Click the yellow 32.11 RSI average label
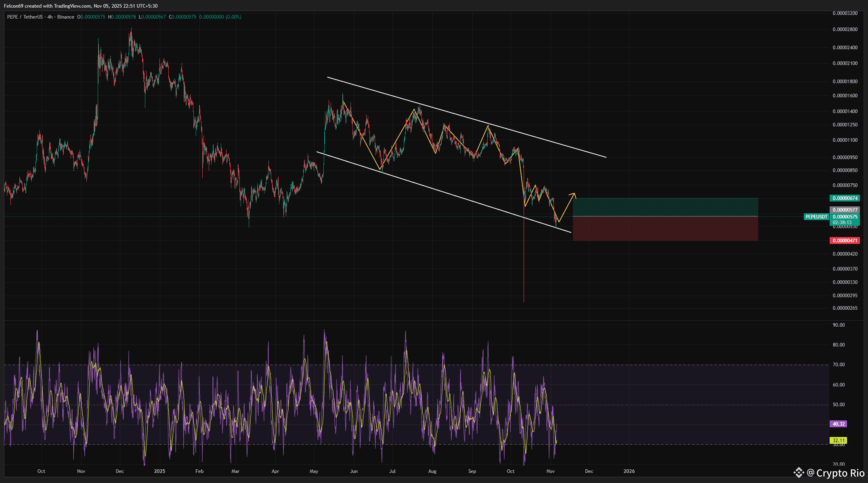 [x=839, y=441]
